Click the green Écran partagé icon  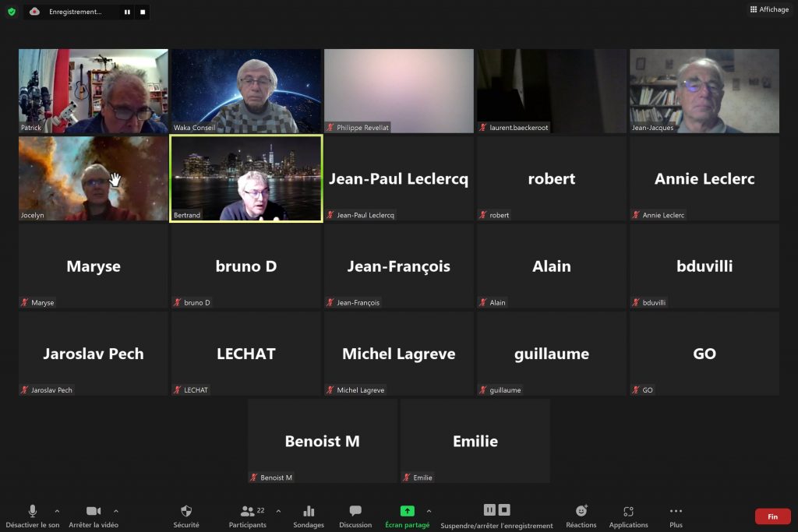pos(407,511)
